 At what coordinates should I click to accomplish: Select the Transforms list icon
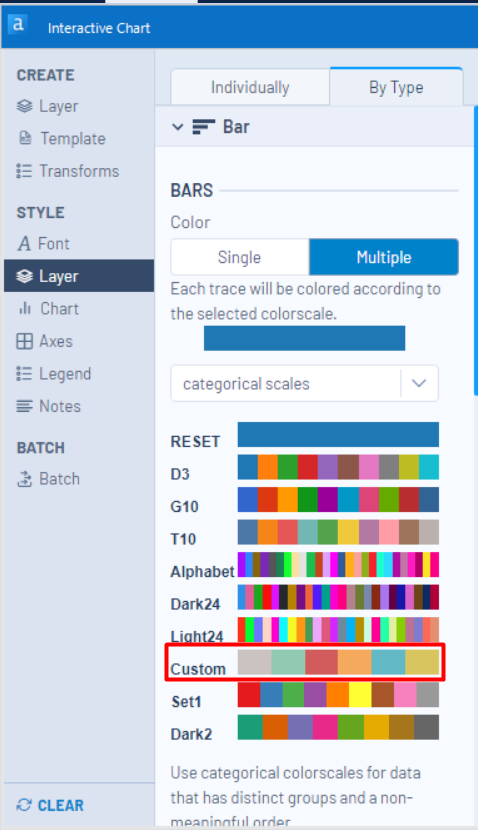point(24,171)
